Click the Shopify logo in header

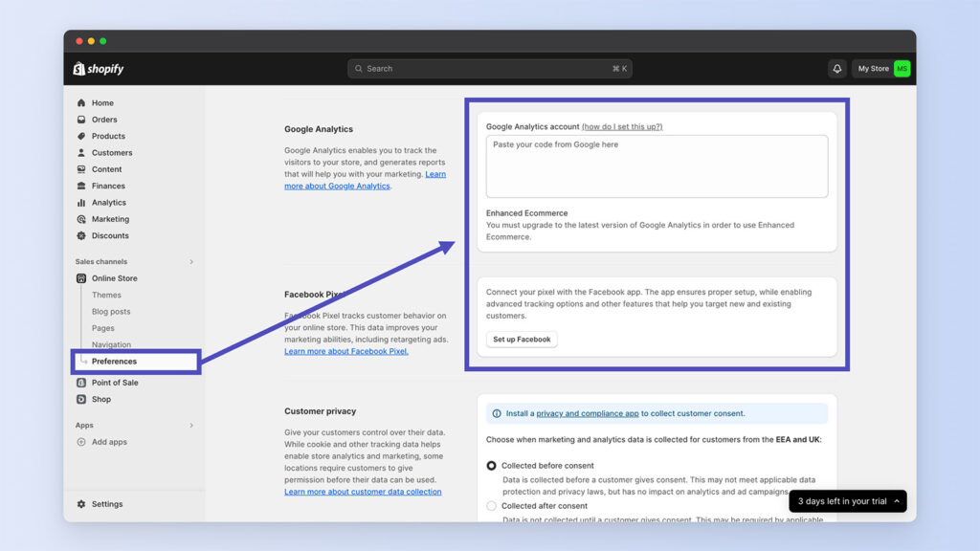point(99,69)
